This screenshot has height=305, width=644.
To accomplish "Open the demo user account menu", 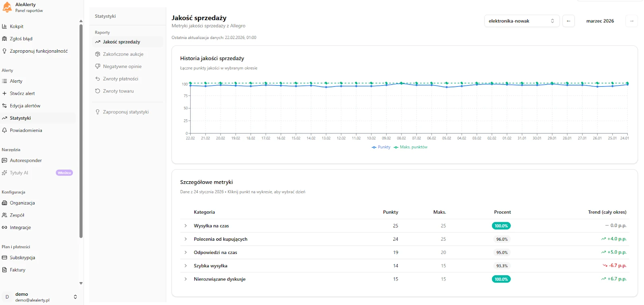I will (x=40, y=297).
